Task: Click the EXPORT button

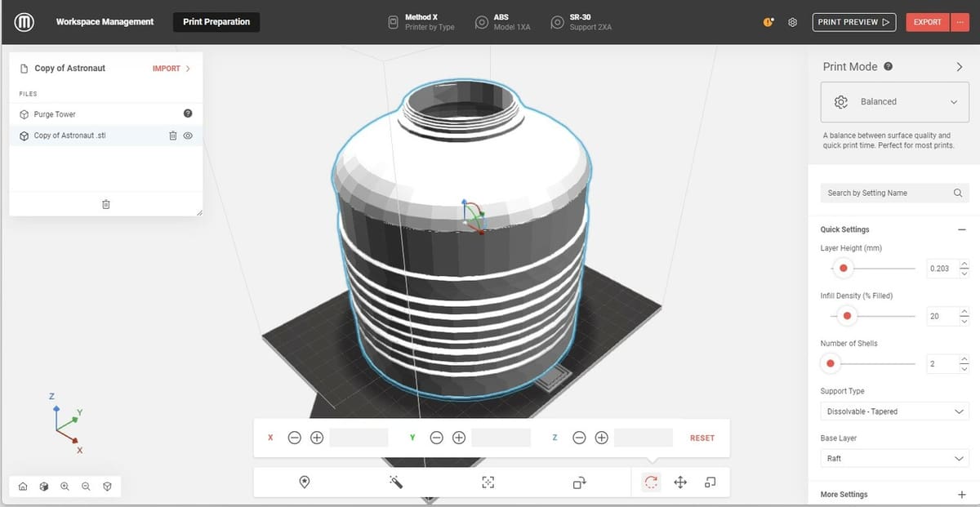Action: point(927,22)
